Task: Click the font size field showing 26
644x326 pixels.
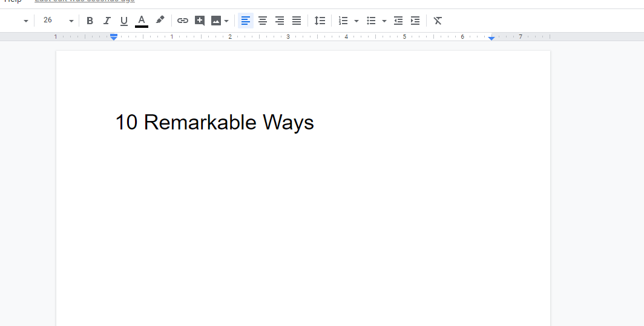Action: [x=48, y=20]
